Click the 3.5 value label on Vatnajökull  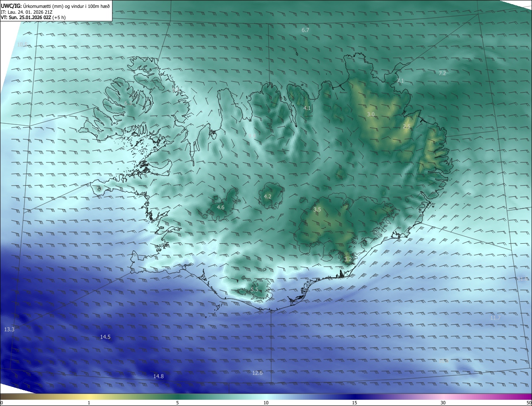[317, 210]
